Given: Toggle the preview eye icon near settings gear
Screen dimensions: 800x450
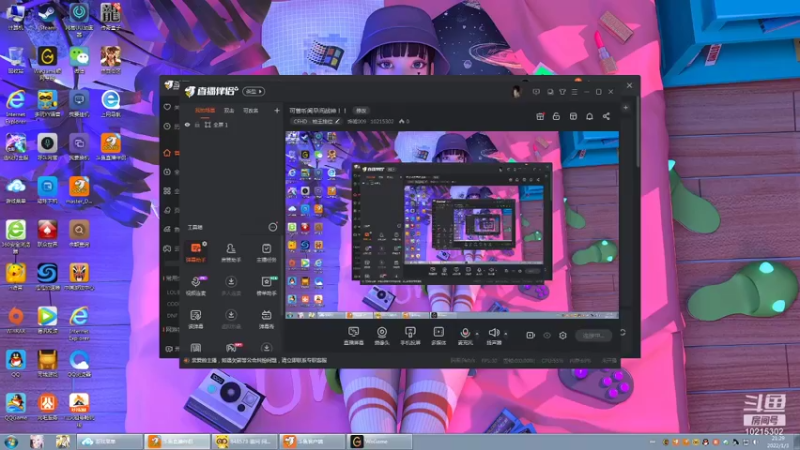Looking at the screenshot, I should tap(546, 335).
